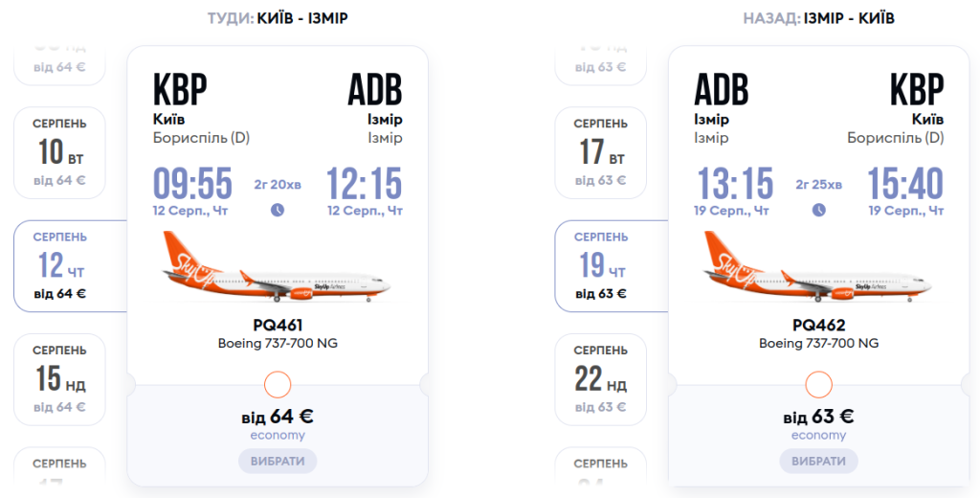Click the 09:55 departure time
The width and height of the screenshot is (980, 498).
[192, 184]
